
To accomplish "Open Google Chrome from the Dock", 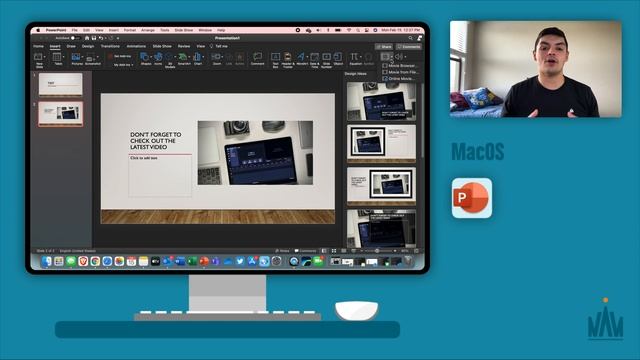I will point(95,261).
